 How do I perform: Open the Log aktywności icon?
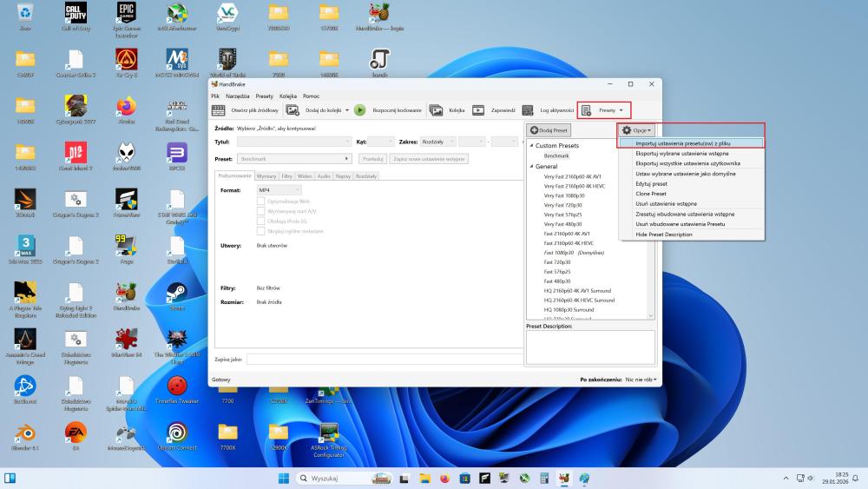(529, 111)
